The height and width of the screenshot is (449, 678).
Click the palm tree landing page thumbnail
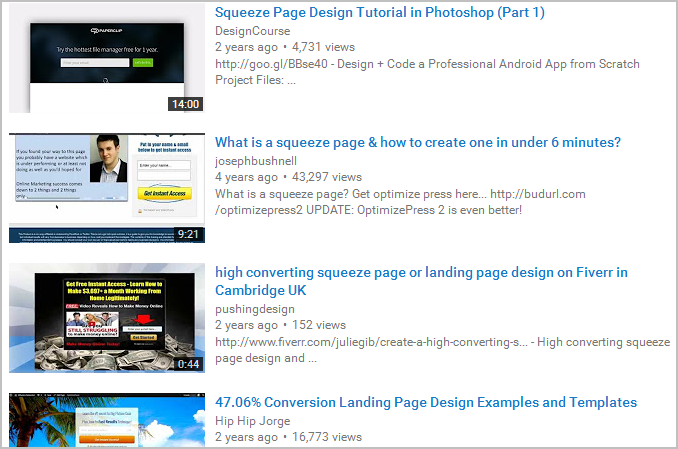107,420
